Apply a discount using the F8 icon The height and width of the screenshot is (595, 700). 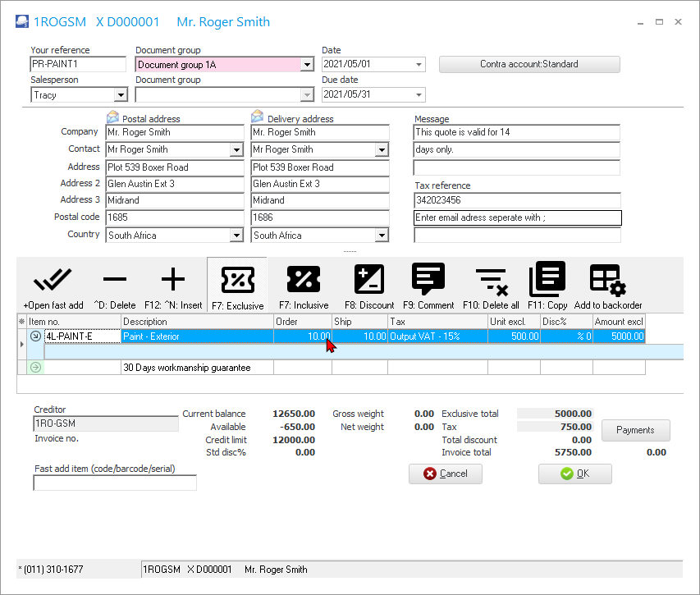[368, 281]
